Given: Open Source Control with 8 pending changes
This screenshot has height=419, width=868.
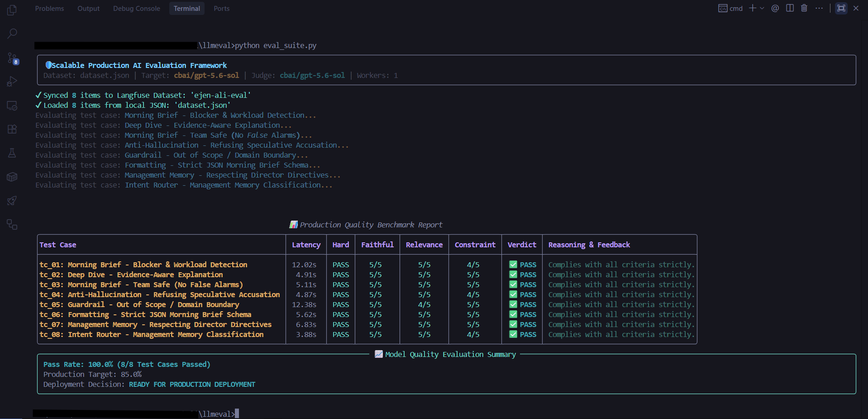Looking at the screenshot, I should pos(12,58).
